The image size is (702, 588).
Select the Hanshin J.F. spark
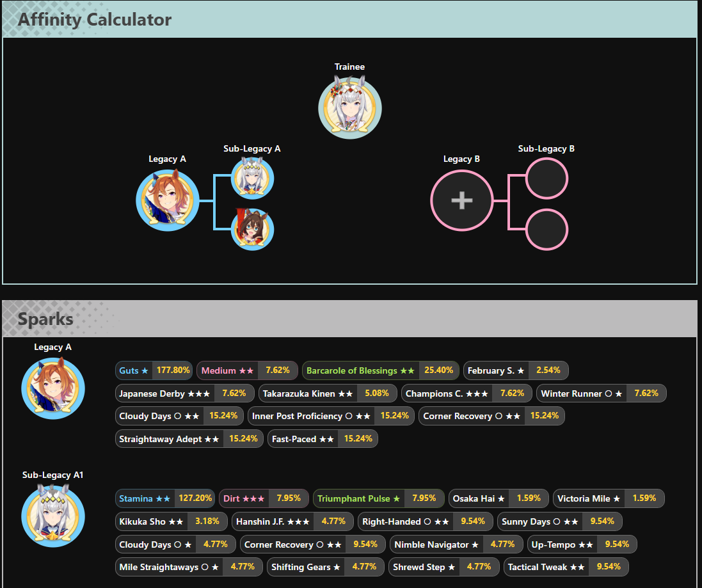pyautogui.click(x=293, y=521)
